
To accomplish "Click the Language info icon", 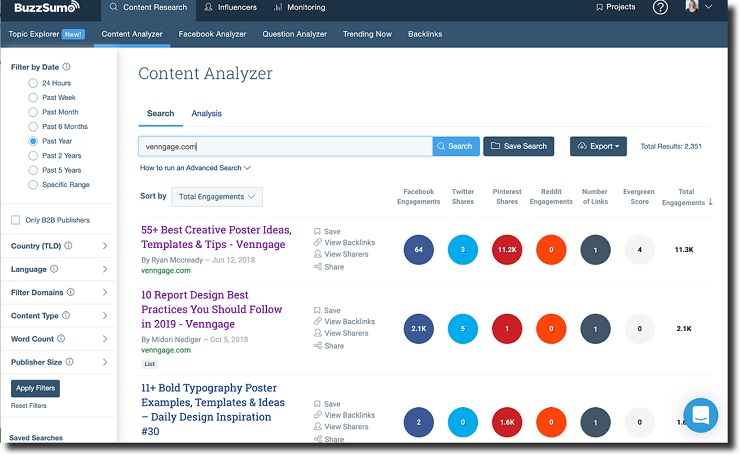I will point(54,269).
